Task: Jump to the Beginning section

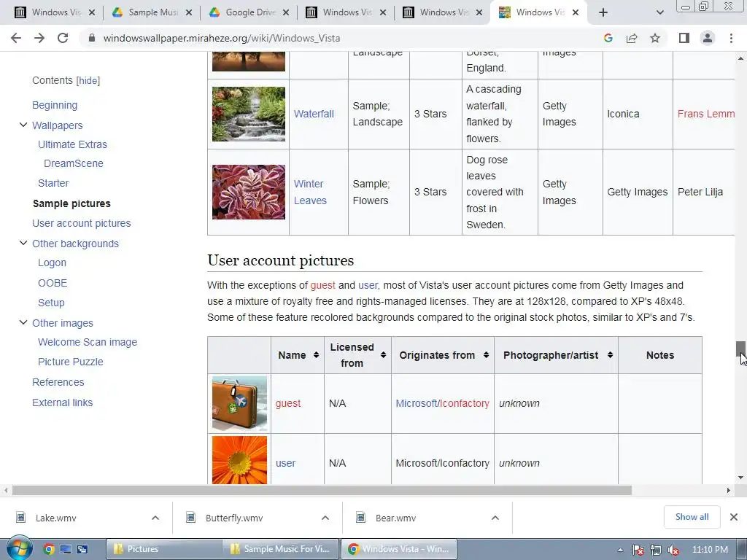Action: tap(55, 105)
